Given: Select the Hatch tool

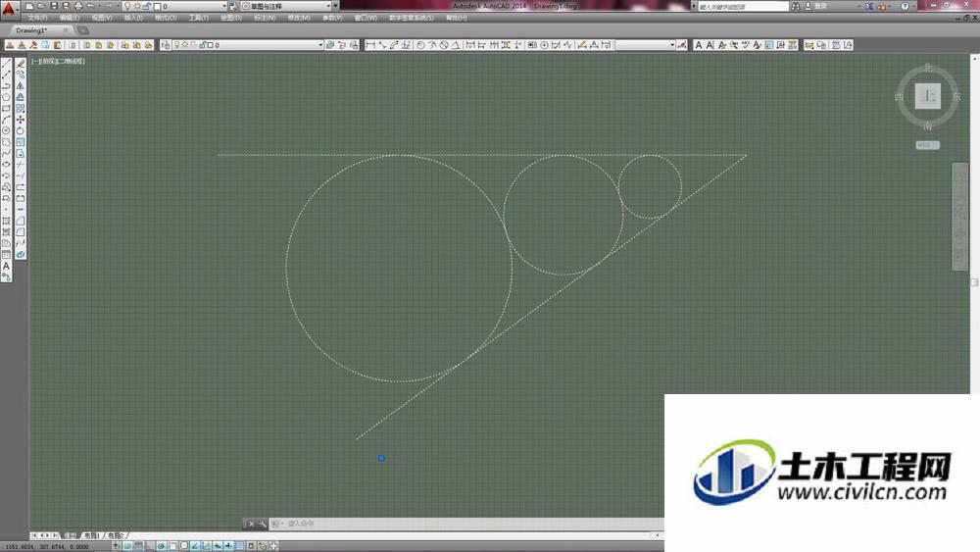Looking at the screenshot, I should [6, 221].
